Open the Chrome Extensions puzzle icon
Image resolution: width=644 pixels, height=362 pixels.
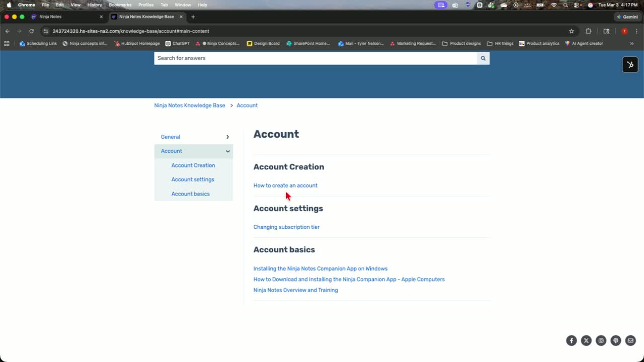[588, 31]
